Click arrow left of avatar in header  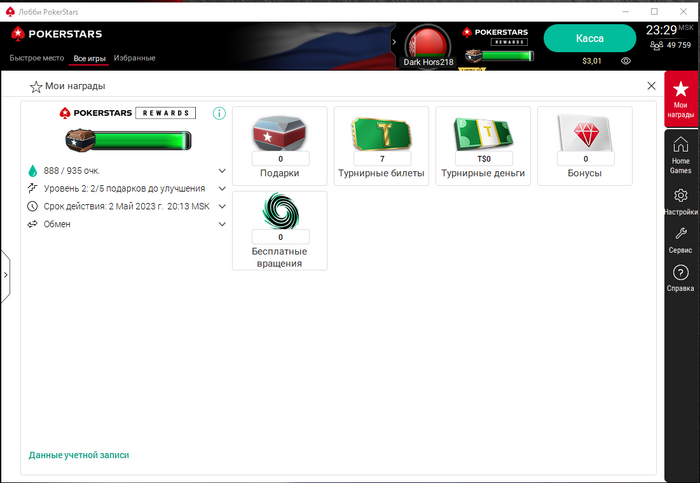pos(394,42)
